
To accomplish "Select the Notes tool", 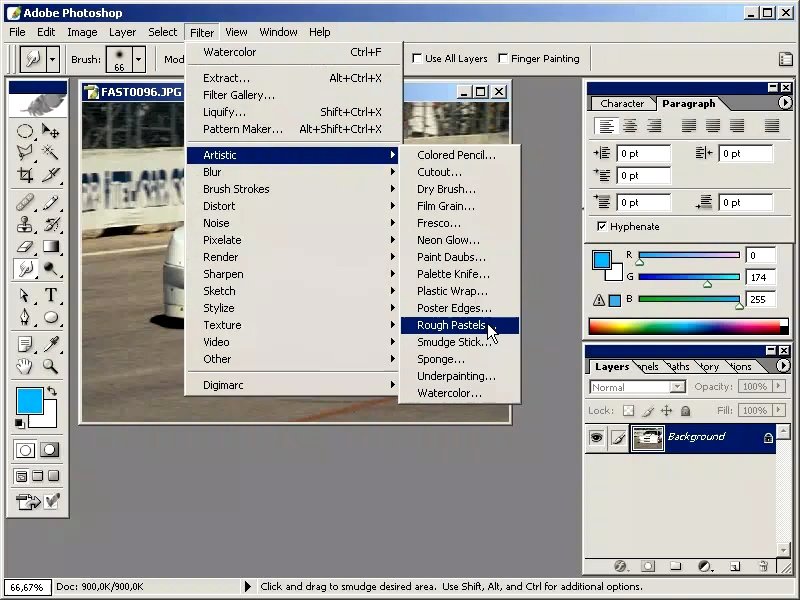I will tap(24, 344).
